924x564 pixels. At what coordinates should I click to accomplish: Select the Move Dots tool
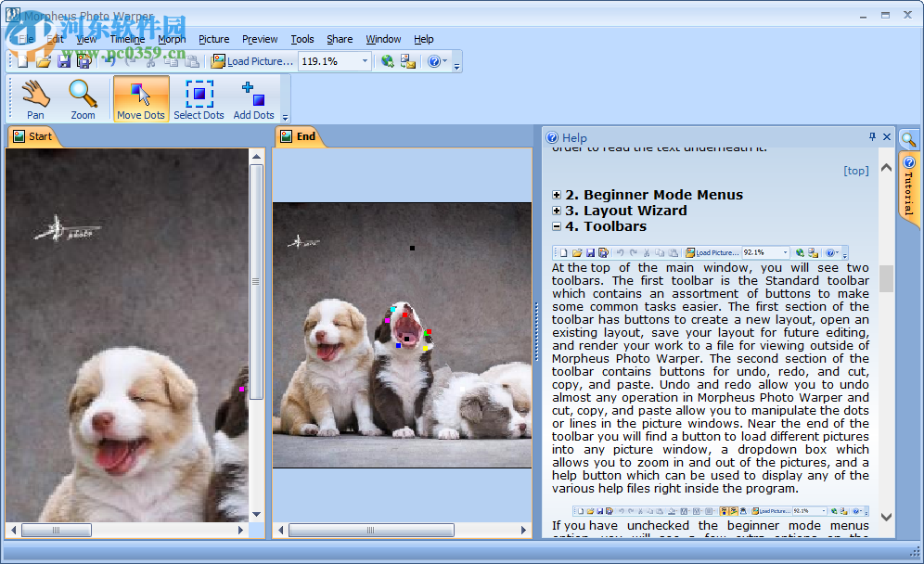pos(141,97)
